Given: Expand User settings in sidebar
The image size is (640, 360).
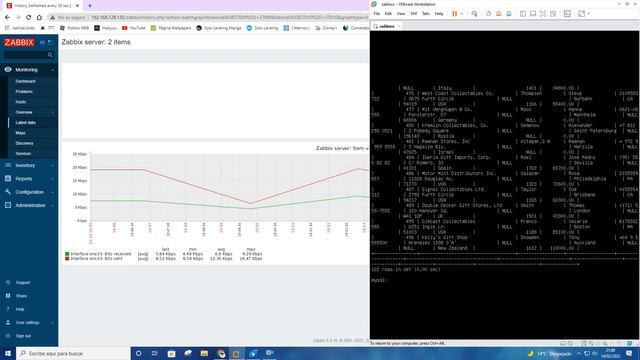Looking at the screenshot, I should [29, 322].
